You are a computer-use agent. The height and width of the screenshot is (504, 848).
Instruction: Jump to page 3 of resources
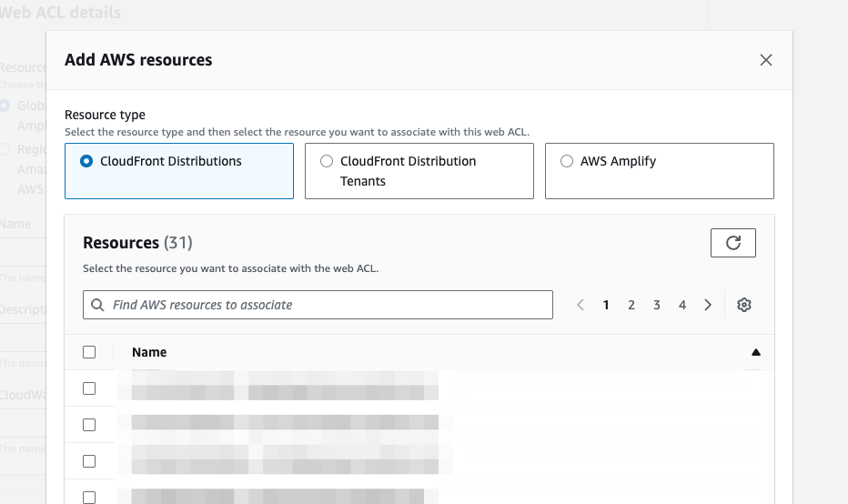coord(657,305)
